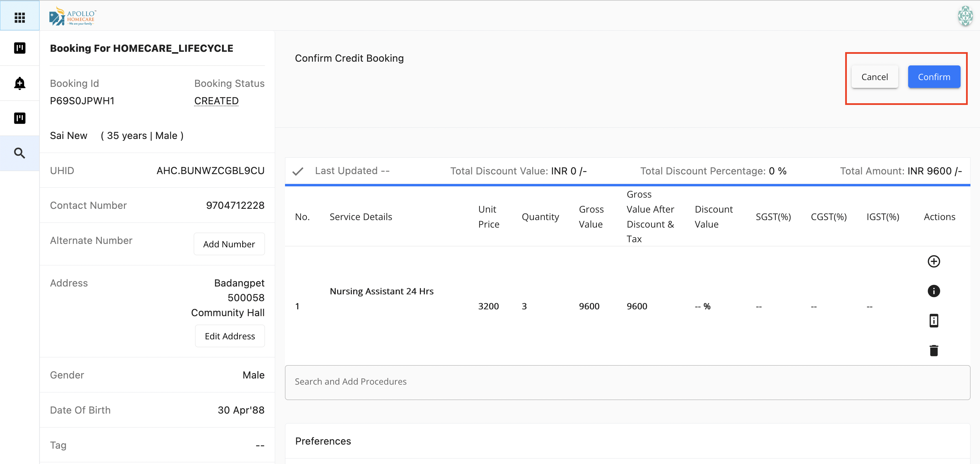Click the Nursing Assistant 24 Hrs service
The image size is (980, 464).
(381, 291)
